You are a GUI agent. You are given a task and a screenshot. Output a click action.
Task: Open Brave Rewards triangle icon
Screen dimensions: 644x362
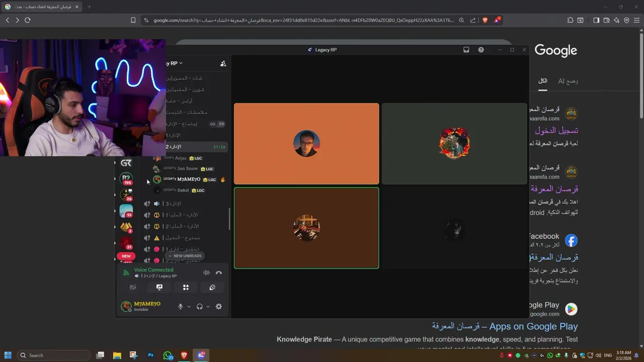(x=497, y=20)
